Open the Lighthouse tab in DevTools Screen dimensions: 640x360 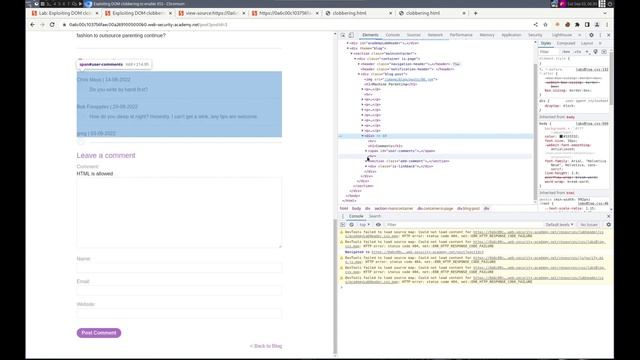(562, 35)
